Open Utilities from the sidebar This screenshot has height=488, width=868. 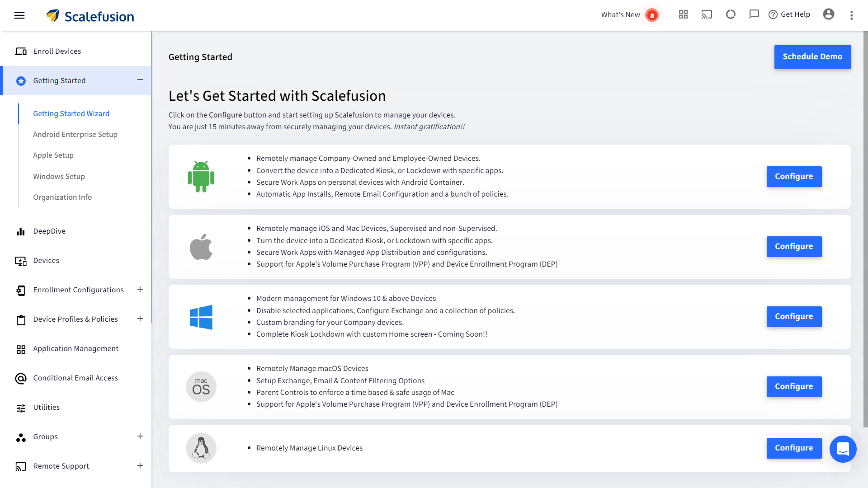click(x=46, y=408)
